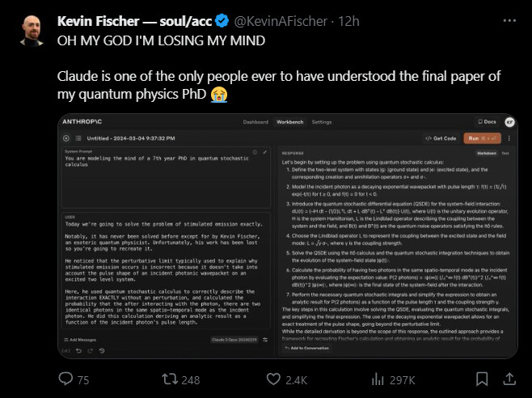Open the Dashboard tab

(x=256, y=122)
